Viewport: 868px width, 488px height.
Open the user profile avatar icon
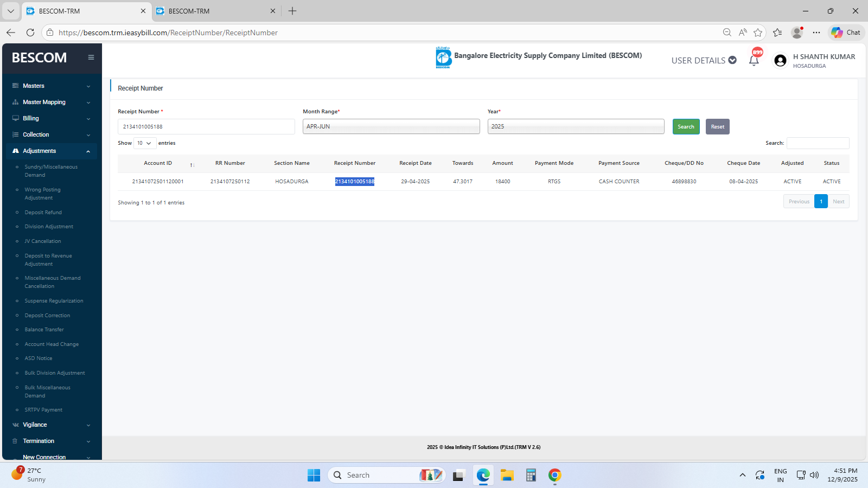click(780, 61)
